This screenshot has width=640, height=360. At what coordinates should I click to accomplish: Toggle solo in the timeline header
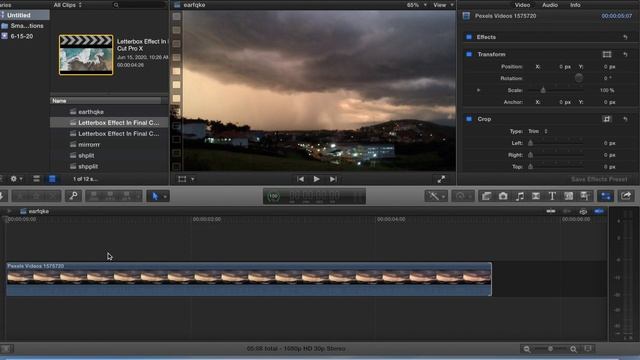(583, 211)
